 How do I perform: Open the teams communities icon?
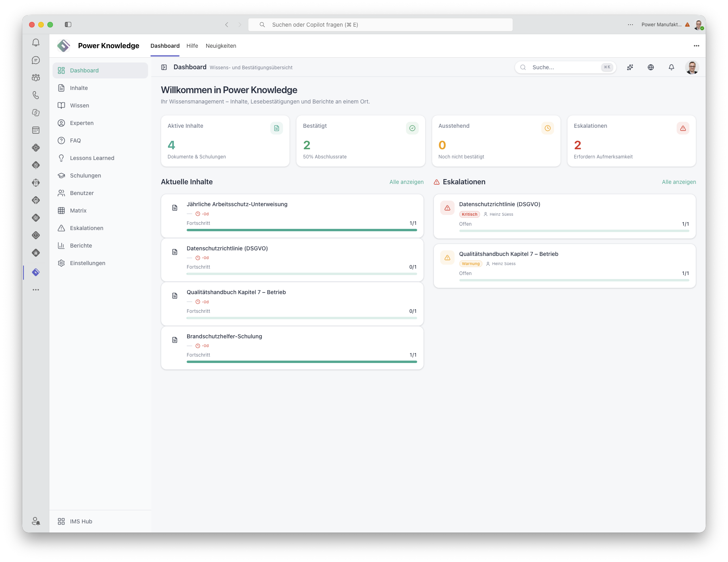pos(36,78)
